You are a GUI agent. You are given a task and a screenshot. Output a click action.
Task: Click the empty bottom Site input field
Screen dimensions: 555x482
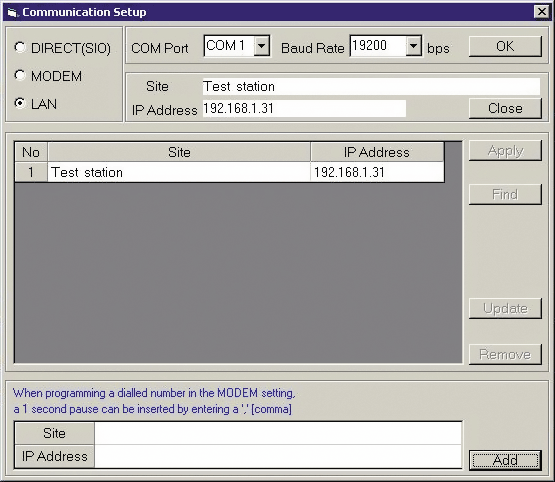278,433
